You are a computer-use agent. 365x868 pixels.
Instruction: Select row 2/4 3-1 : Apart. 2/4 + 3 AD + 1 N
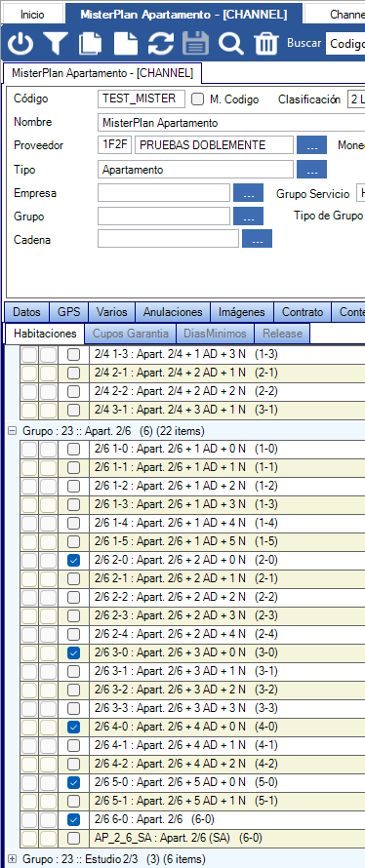tap(227, 411)
